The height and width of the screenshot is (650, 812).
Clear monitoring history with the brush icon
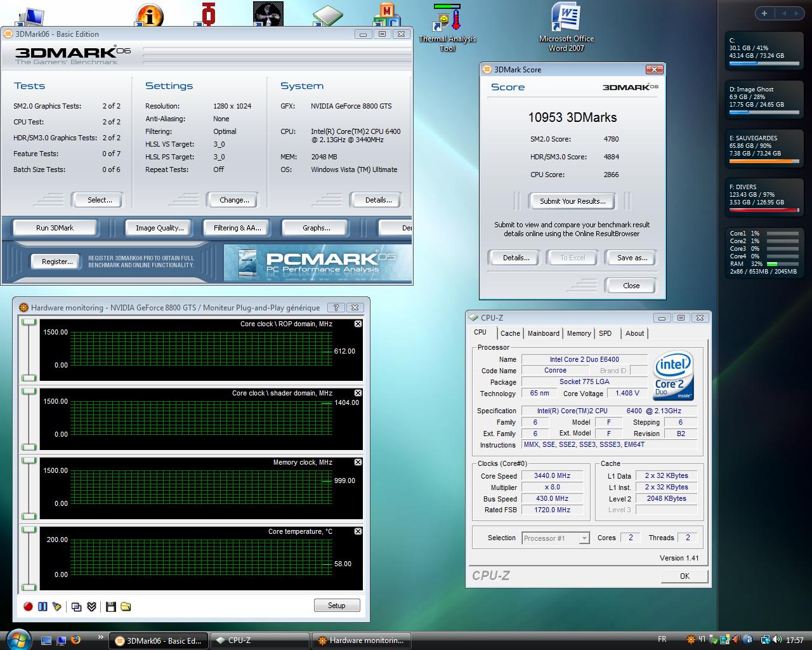pyautogui.click(x=57, y=606)
